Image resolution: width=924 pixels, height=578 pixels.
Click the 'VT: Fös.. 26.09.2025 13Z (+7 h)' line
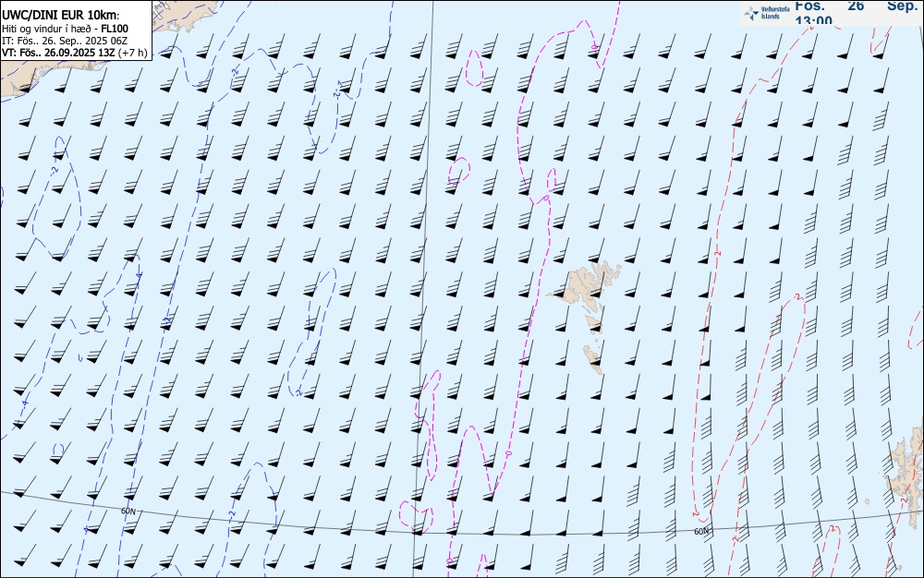click(x=74, y=53)
